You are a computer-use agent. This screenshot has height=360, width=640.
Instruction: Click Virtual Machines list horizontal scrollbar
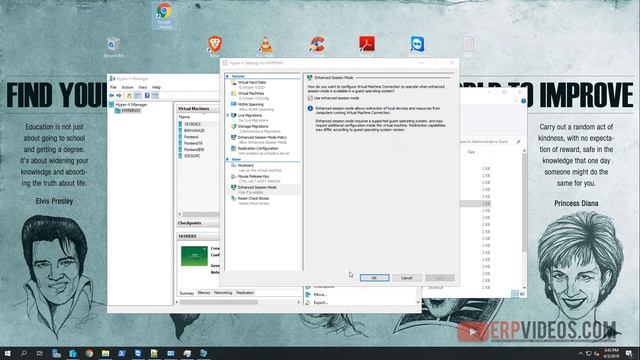tap(201, 214)
